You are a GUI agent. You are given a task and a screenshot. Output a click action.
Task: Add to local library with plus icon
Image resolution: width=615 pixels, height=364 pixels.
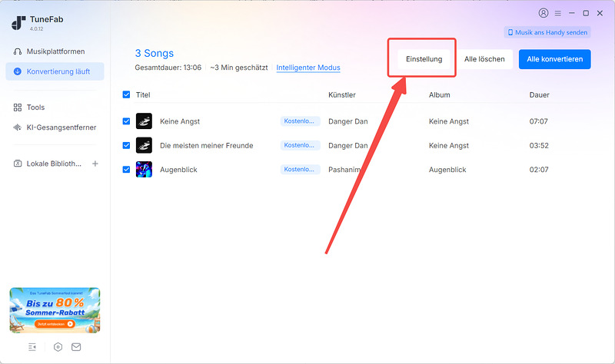point(95,164)
